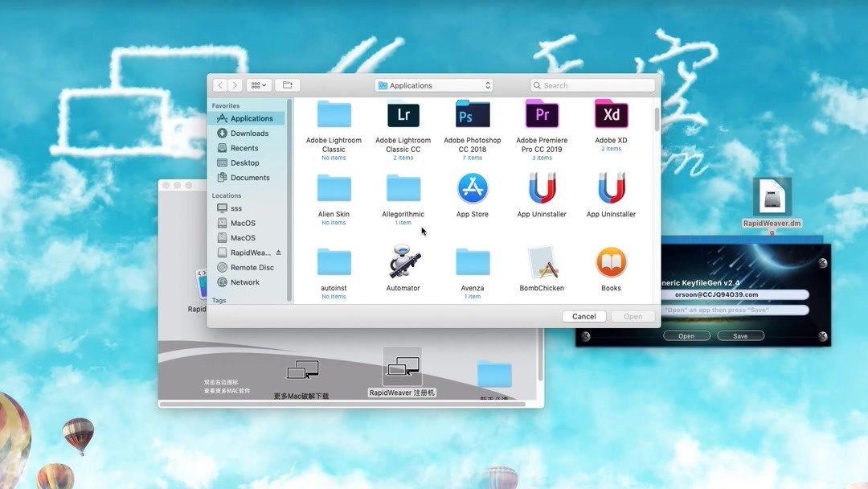Open the Applications location dropdown

tap(432, 84)
